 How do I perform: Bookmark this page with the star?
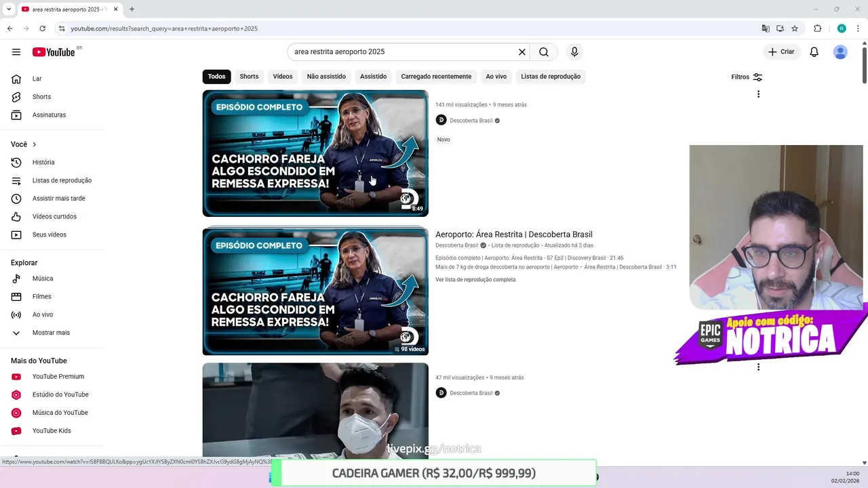click(x=795, y=28)
